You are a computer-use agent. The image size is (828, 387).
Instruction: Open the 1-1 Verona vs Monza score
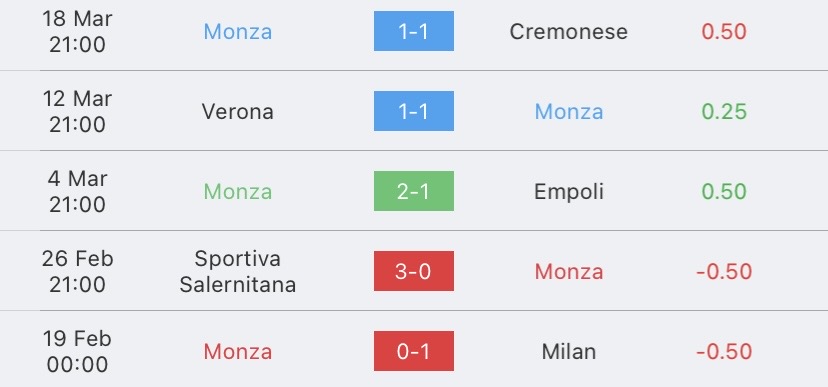[413, 111]
